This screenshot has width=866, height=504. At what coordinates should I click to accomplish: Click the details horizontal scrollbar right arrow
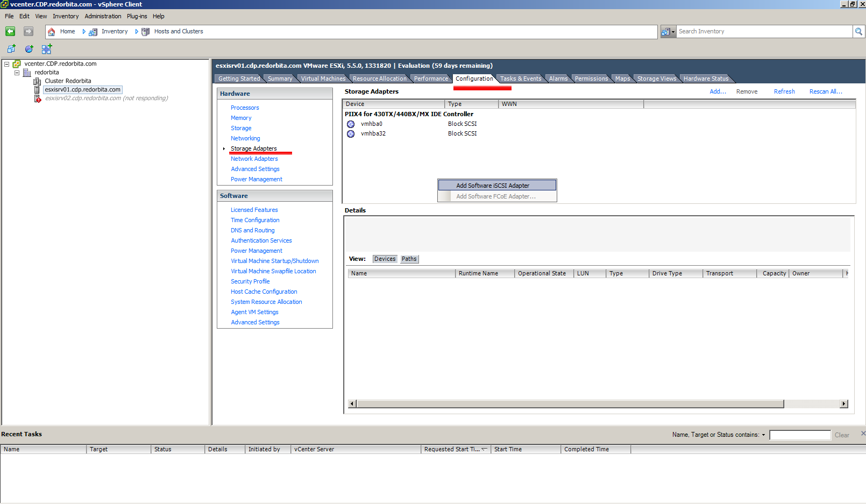tap(844, 404)
